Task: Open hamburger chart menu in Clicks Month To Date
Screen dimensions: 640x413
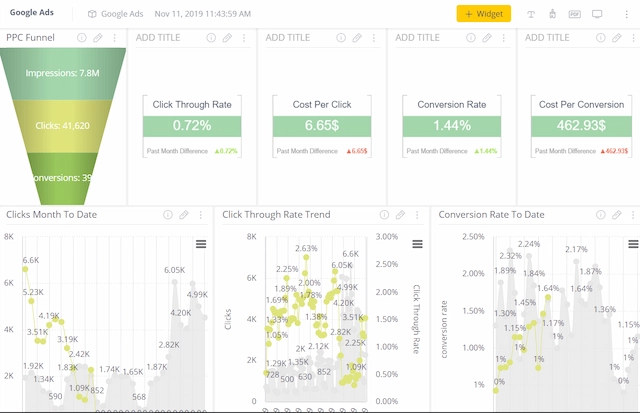Action: click(201, 244)
